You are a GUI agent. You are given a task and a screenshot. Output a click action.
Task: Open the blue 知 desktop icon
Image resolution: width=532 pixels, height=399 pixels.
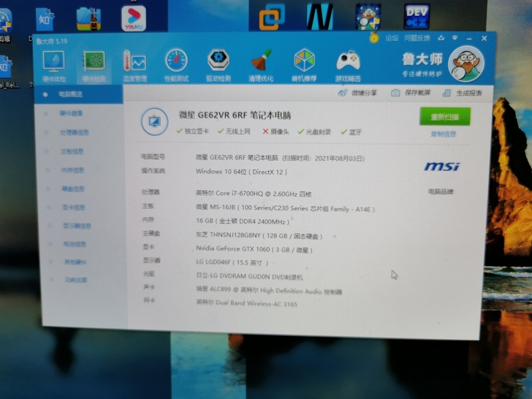pyautogui.click(x=45, y=19)
